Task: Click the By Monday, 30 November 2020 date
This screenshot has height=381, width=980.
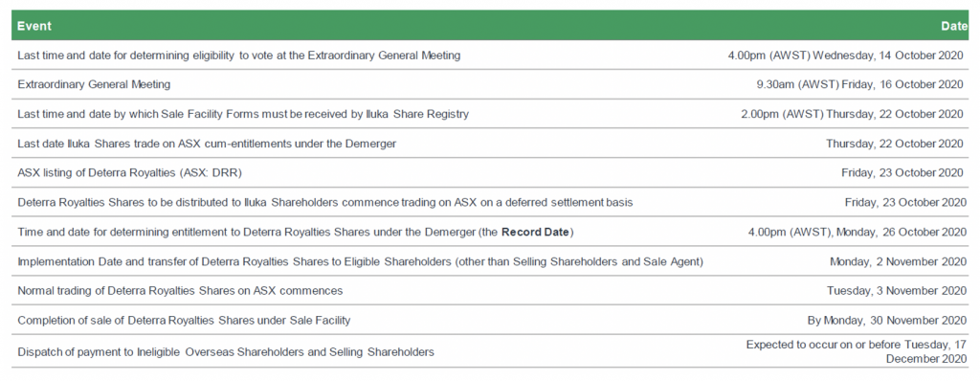Action: [887, 321]
